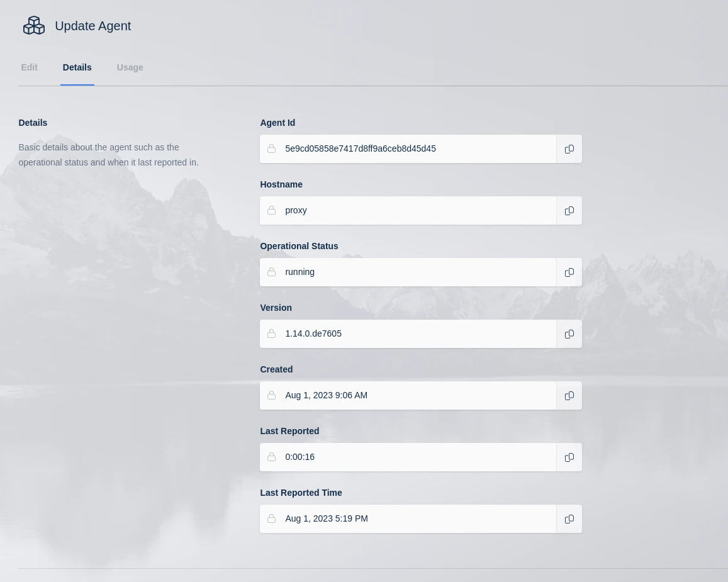728x582 pixels.
Task: Copy the Agent Id value
Action: (569, 148)
